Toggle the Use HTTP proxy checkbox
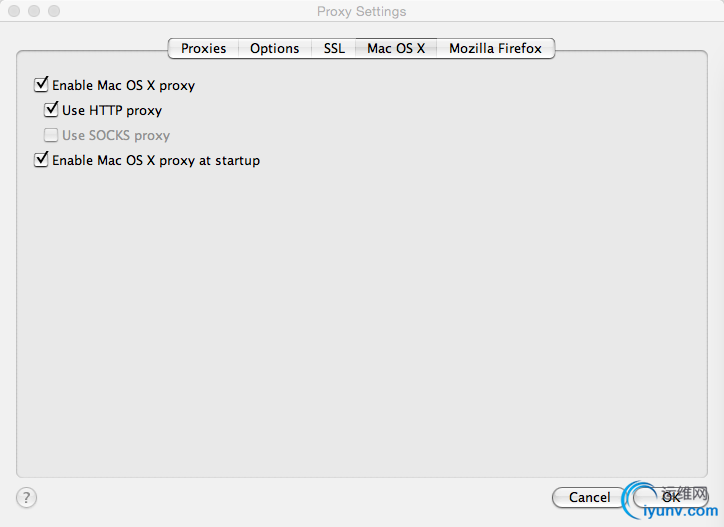 point(51,109)
